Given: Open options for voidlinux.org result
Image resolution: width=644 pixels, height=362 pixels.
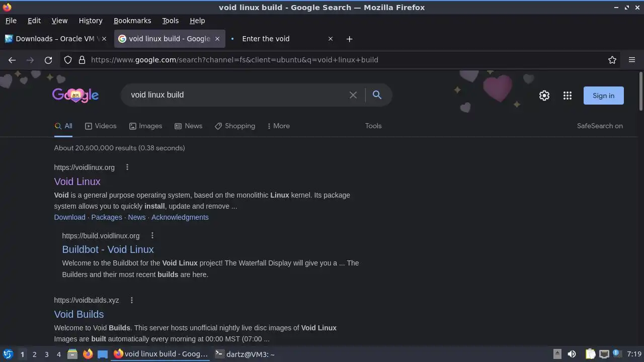Looking at the screenshot, I should 127,167.
